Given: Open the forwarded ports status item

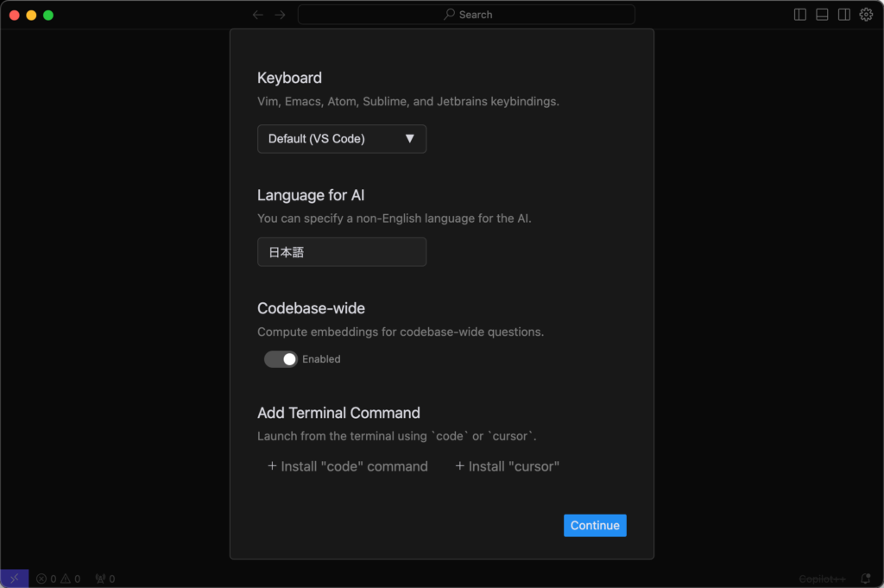Looking at the screenshot, I should [x=105, y=579].
